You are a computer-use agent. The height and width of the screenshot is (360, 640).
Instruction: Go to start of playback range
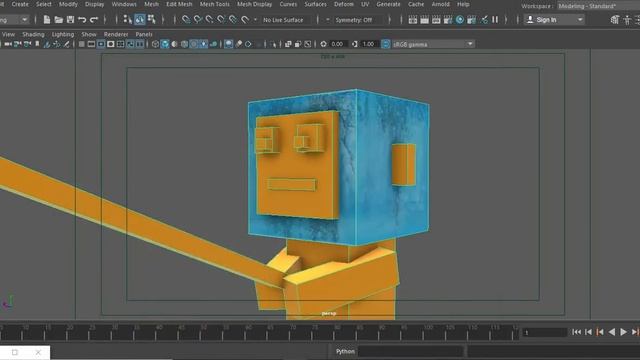coord(576,332)
